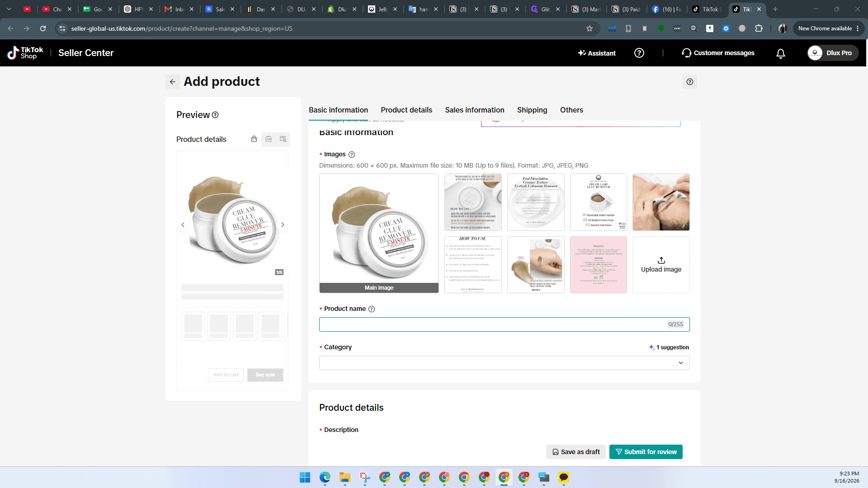
Task: Open the tab search dropdown arrow
Action: click(x=9, y=9)
